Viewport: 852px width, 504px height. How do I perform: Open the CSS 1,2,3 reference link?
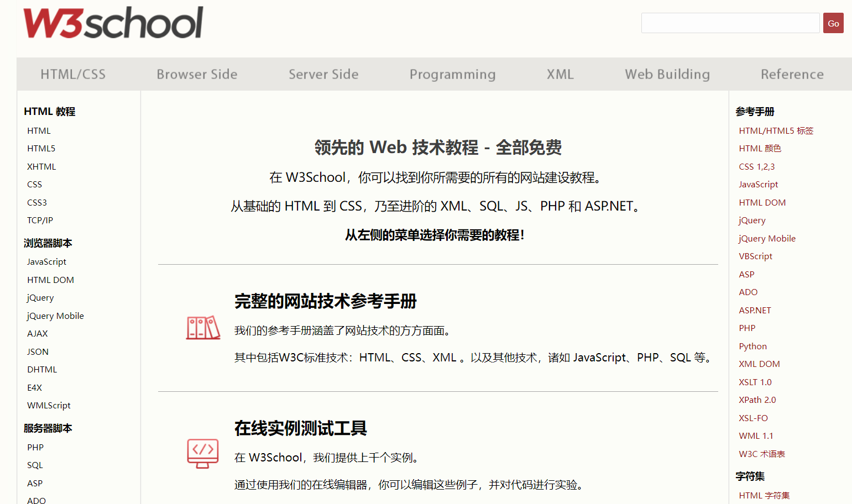click(756, 166)
